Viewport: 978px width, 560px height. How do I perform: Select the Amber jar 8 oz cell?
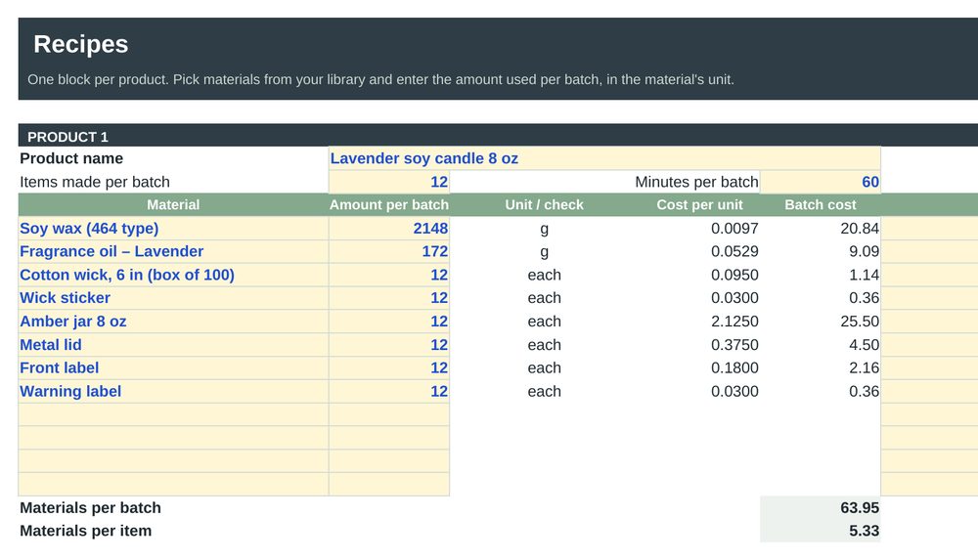(173, 322)
